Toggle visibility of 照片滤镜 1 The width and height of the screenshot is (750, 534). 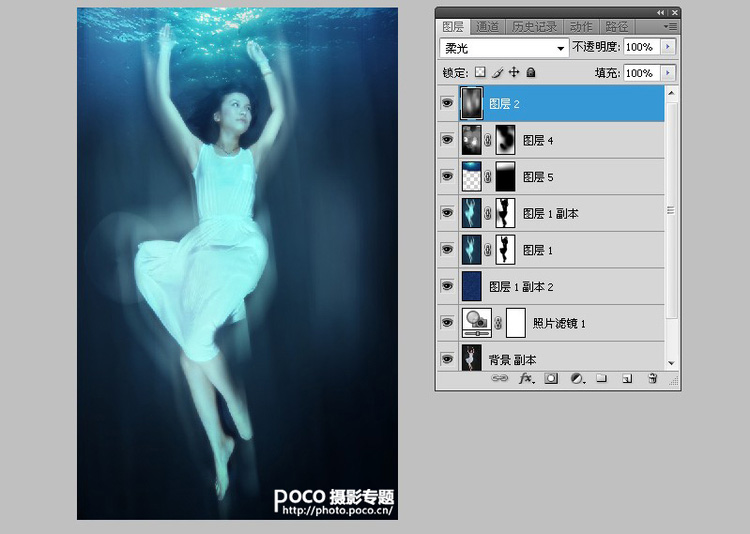pyautogui.click(x=447, y=322)
